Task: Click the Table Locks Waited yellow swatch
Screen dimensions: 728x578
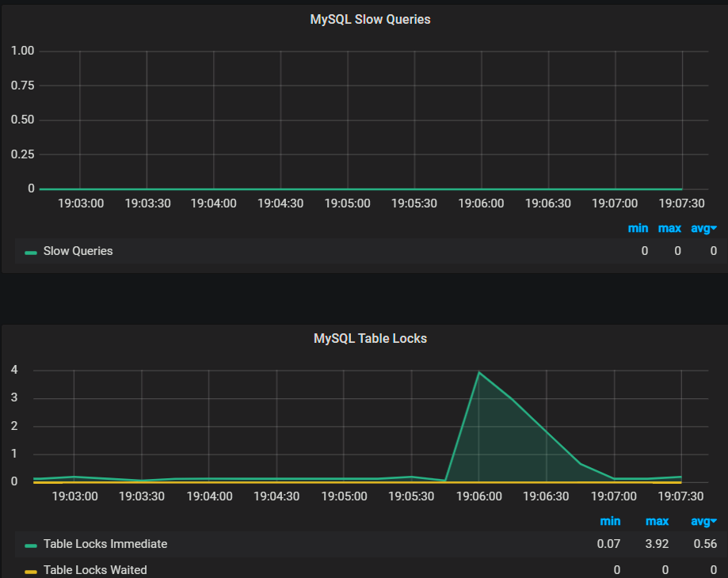Action: click(x=31, y=572)
